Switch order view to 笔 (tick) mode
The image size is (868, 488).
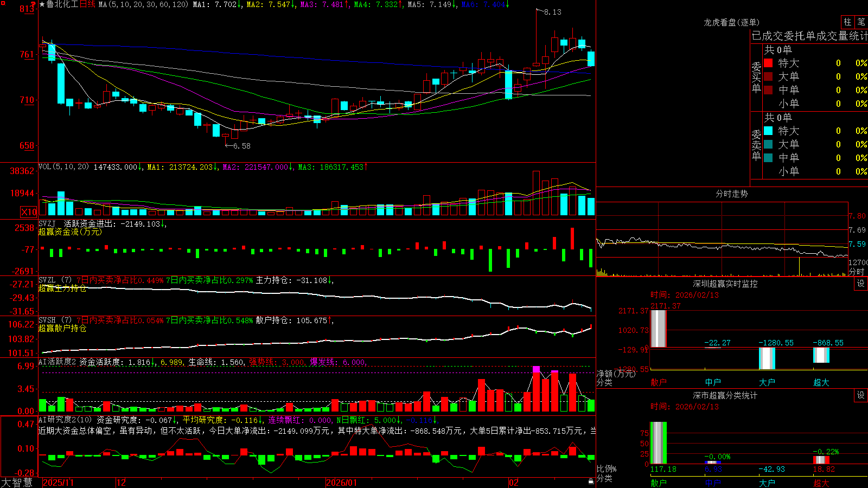click(861, 22)
